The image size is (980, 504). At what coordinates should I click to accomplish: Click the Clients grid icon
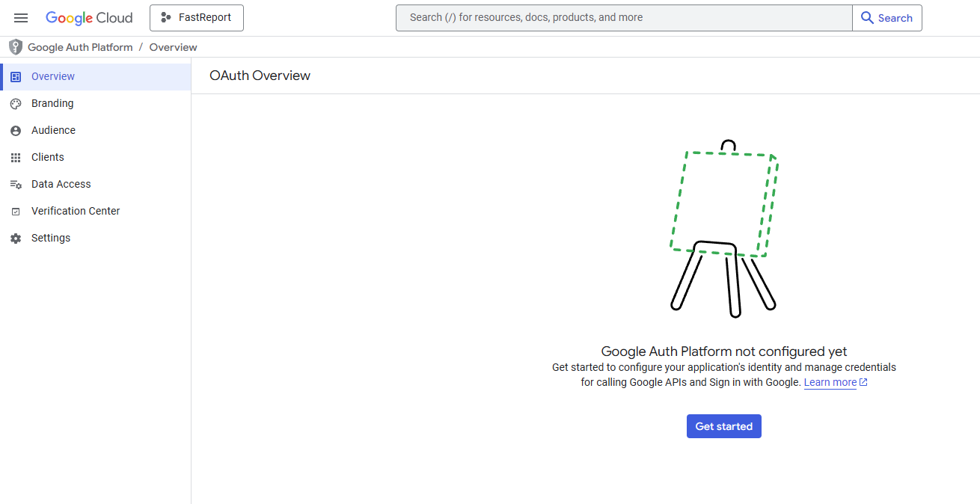pos(16,158)
